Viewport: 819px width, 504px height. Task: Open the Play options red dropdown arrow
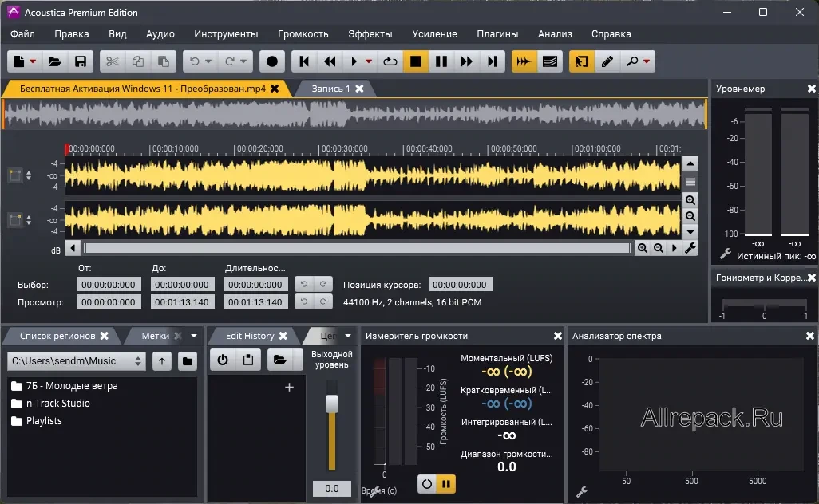coord(369,61)
